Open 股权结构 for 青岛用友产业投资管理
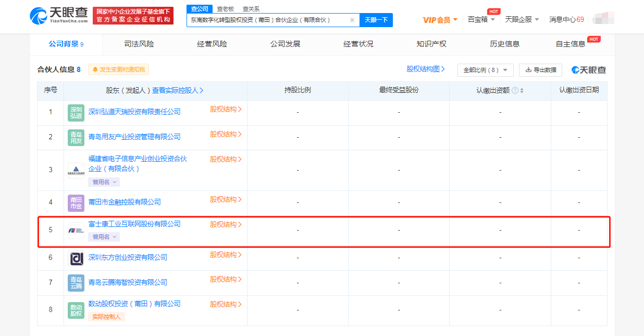The width and height of the screenshot is (644, 336). (226, 135)
